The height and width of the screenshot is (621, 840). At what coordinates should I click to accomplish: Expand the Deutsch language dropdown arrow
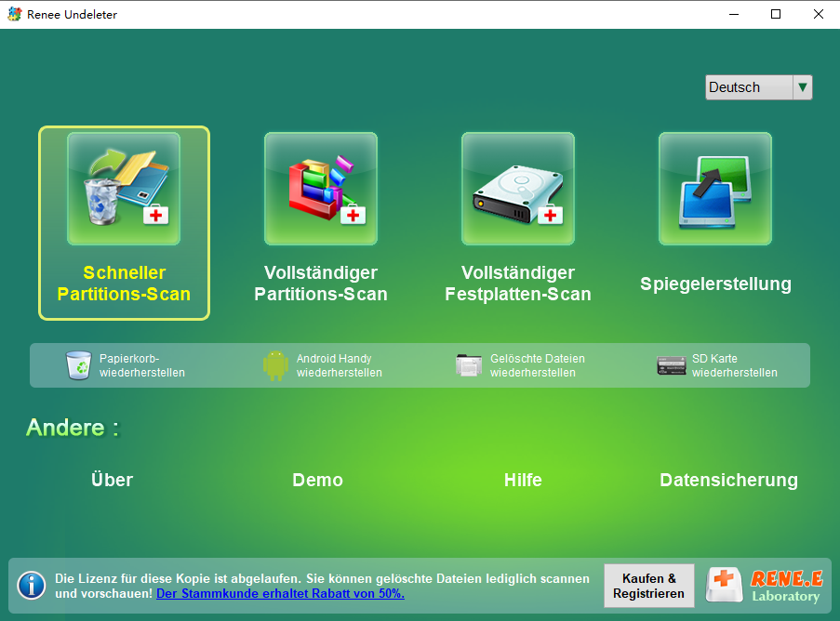pyautogui.click(x=802, y=87)
